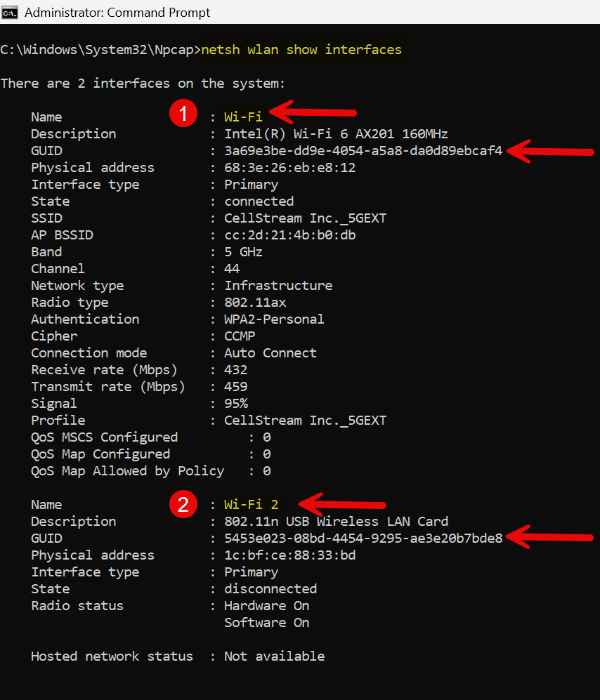The height and width of the screenshot is (700, 600).
Task: Click the Administrator: Command Prompt title text
Action: 117,12
